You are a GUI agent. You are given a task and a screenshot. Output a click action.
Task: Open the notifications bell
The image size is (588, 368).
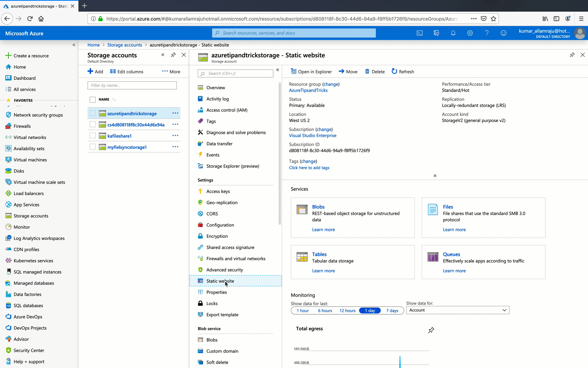pyautogui.click(x=453, y=33)
